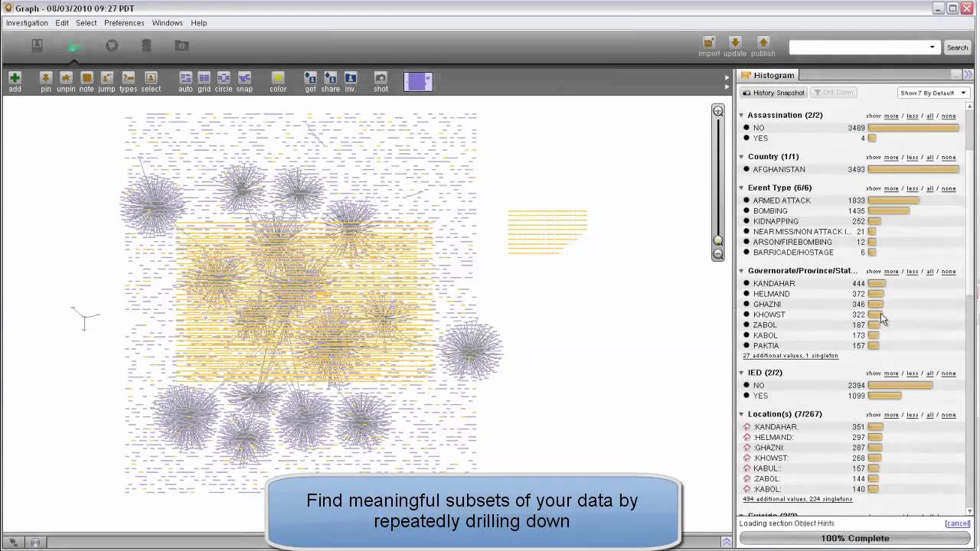Click the import icon
Screen dimensions: 980x551
click(x=709, y=43)
